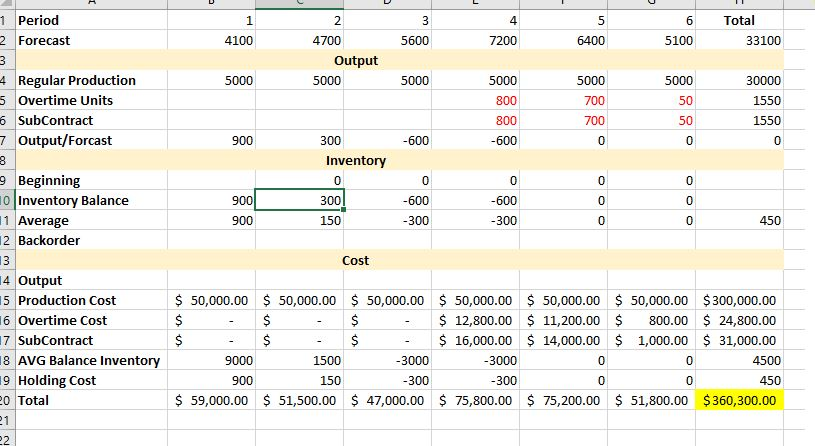
Task: Select the Period label cell
Action: click(91, 20)
